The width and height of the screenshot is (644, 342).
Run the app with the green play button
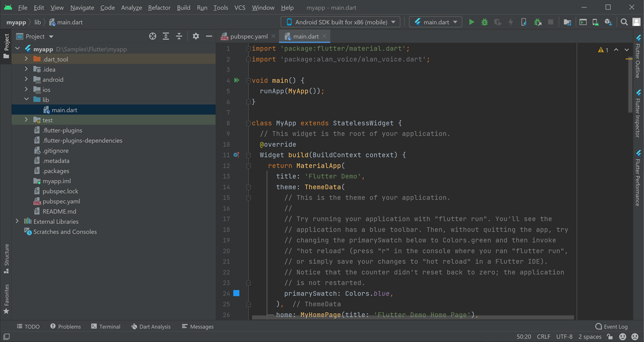click(471, 22)
